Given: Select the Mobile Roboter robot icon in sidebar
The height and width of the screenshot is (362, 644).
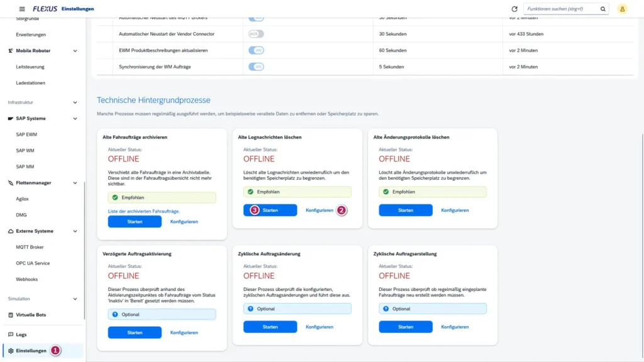Looking at the screenshot, I should [10, 50].
